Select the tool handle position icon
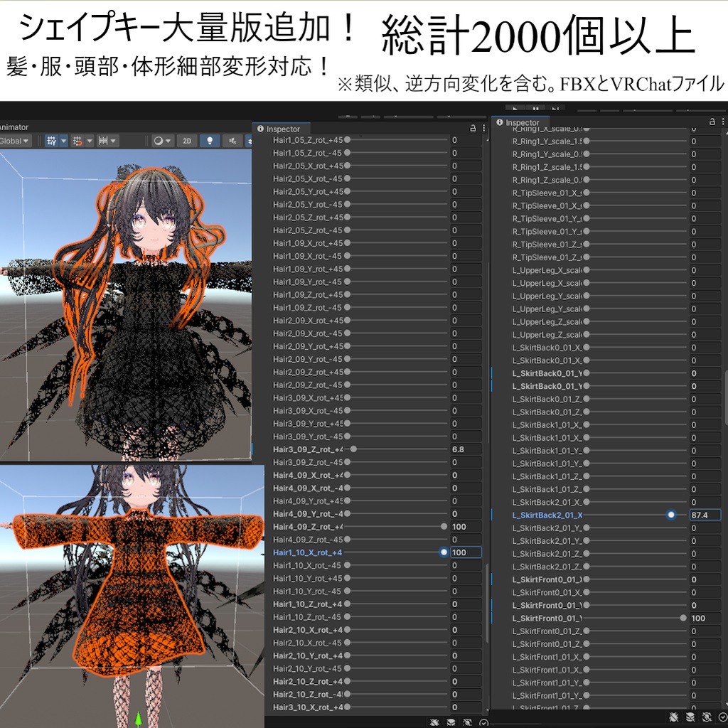This screenshot has width=728, height=728. tap(103, 141)
